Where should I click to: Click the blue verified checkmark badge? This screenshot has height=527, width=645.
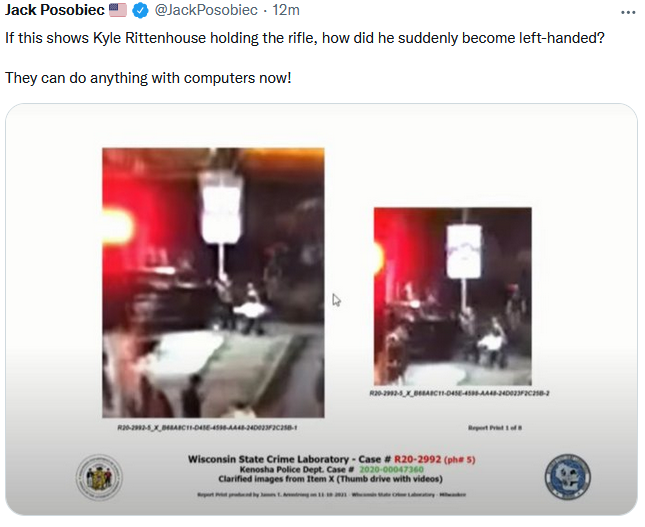coord(140,10)
